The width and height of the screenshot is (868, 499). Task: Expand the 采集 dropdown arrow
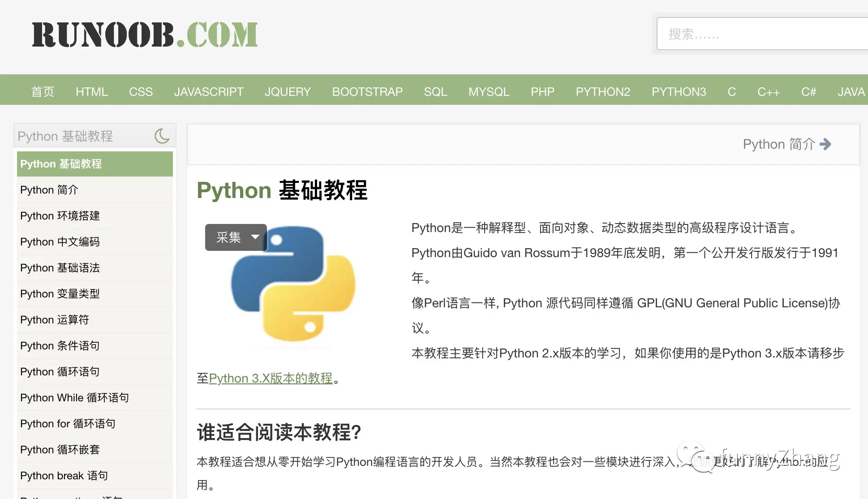point(255,237)
